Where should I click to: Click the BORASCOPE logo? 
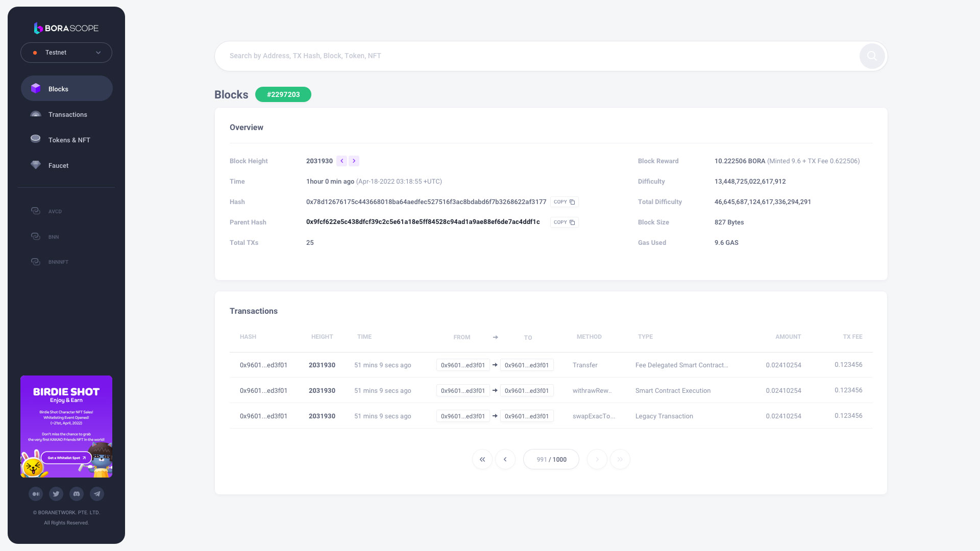pyautogui.click(x=66, y=28)
